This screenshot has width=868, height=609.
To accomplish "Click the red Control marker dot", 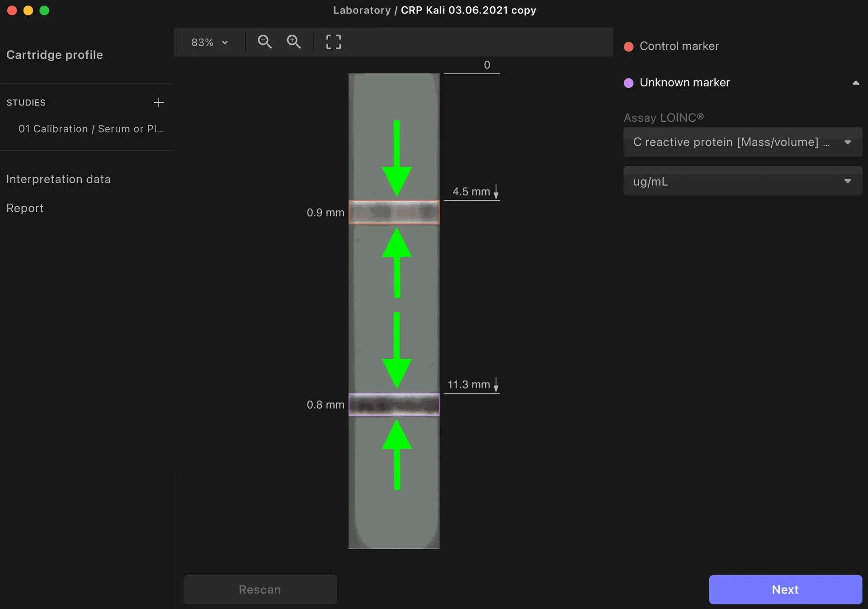I will click(x=628, y=47).
